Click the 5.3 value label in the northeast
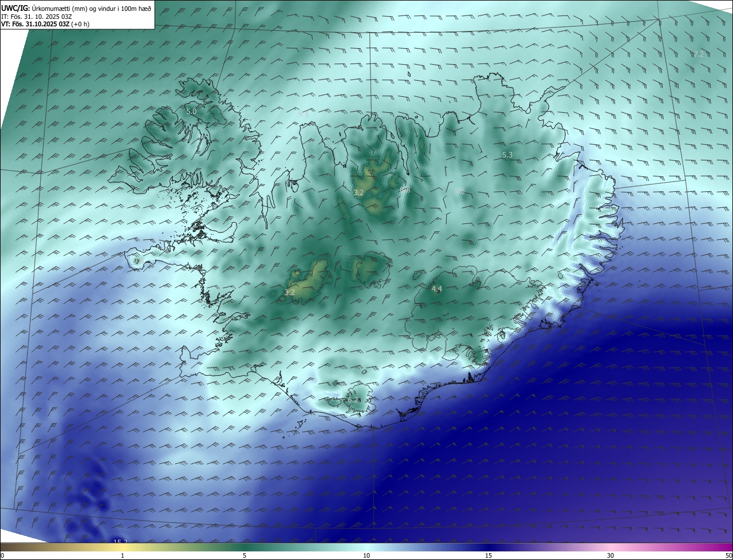 coord(507,155)
